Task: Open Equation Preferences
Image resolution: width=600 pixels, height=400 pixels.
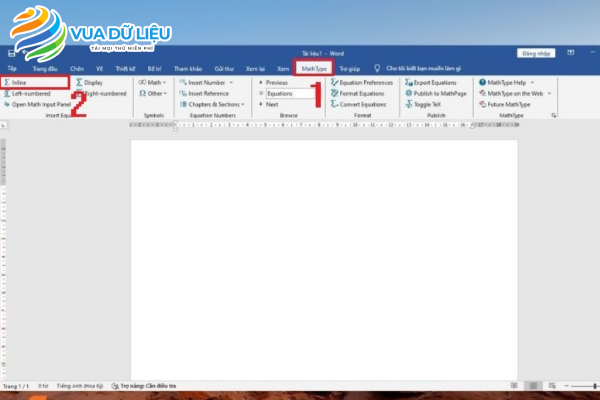Action: coord(364,82)
